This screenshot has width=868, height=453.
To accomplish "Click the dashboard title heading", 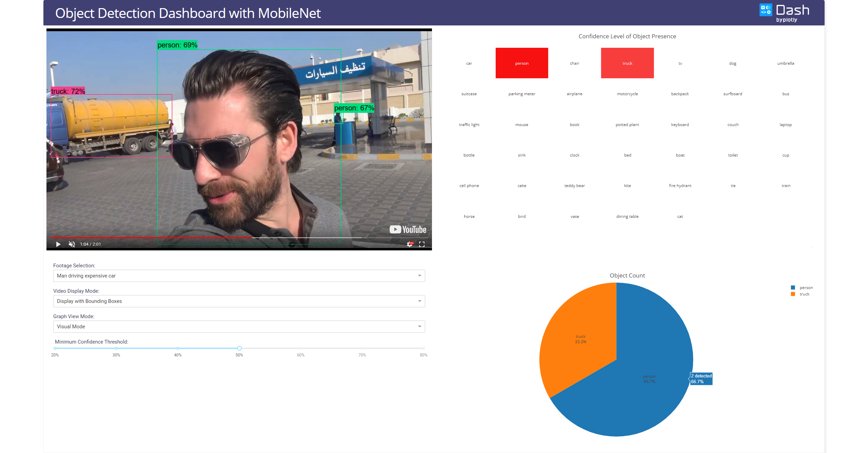I will [x=188, y=13].
